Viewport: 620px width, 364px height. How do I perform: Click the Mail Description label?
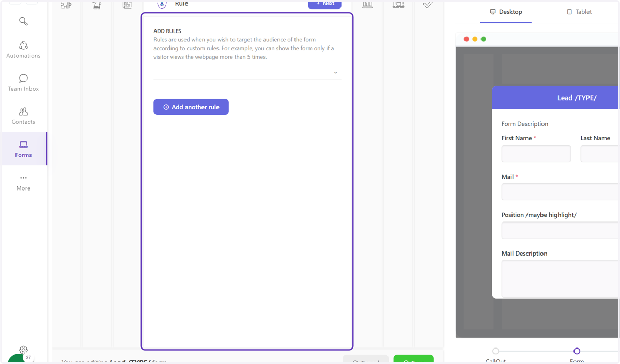click(524, 254)
